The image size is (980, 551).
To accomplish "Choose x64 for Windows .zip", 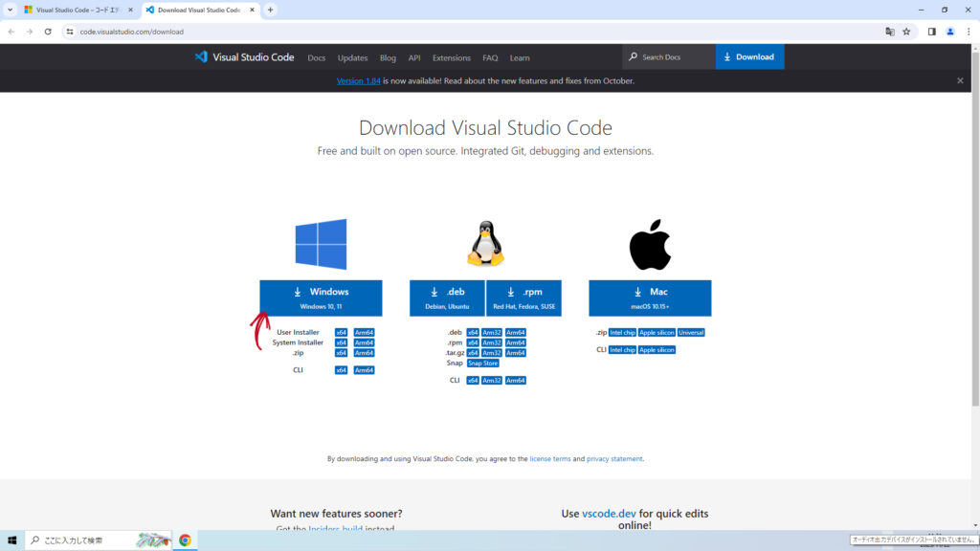I will pos(341,353).
